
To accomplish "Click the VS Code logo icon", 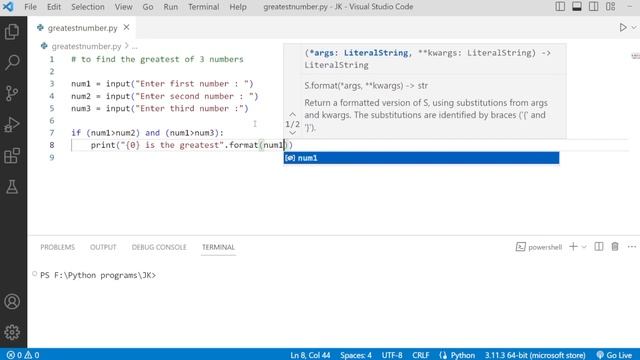I will click(x=8, y=7).
